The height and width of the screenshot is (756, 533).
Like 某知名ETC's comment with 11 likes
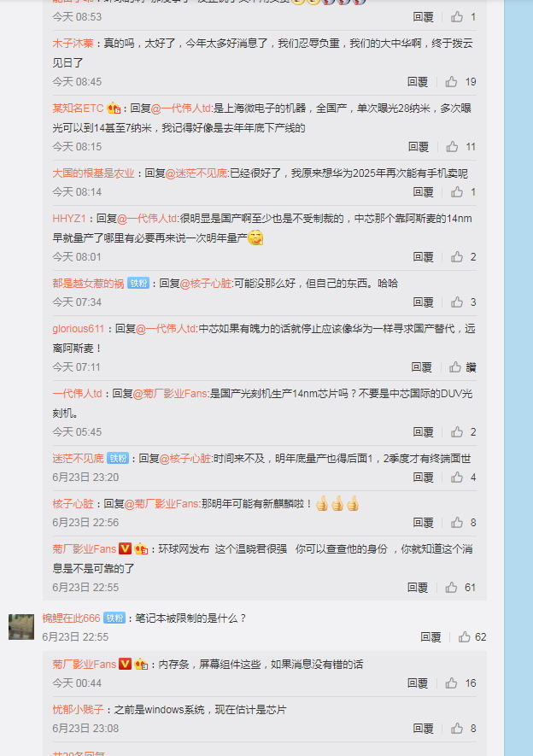(x=452, y=147)
